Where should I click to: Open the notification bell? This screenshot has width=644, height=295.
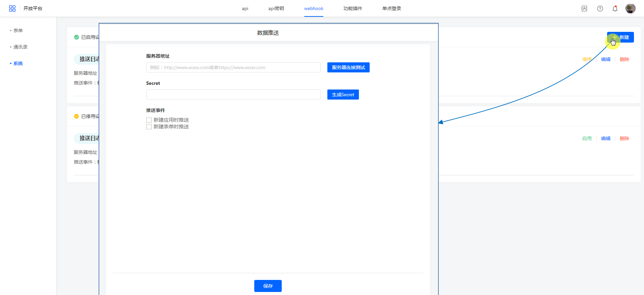point(615,9)
